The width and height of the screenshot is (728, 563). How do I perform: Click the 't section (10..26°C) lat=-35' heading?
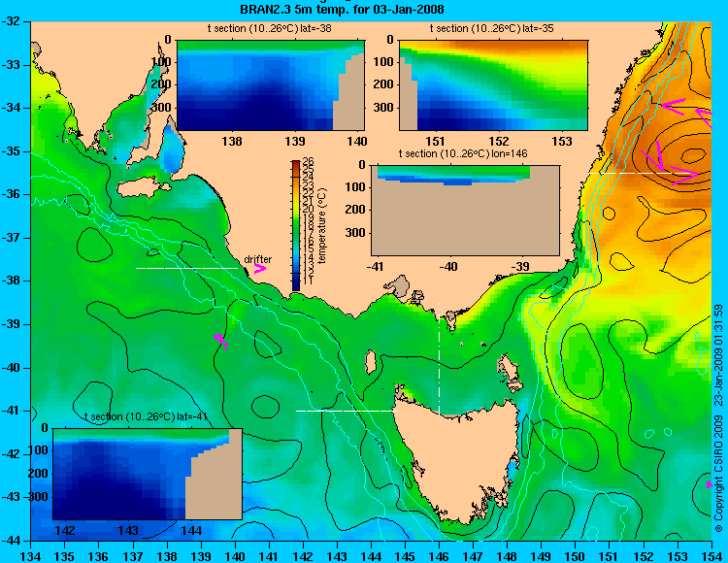492,28
